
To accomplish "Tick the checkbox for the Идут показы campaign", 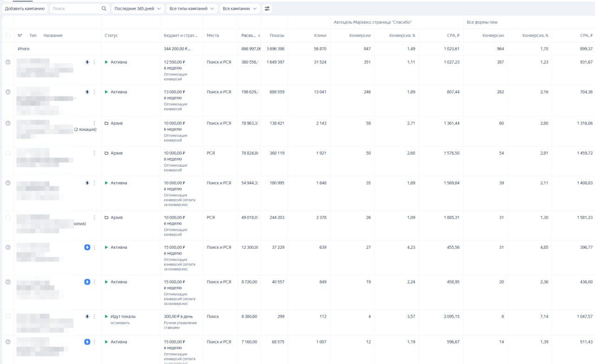I will (8, 316).
